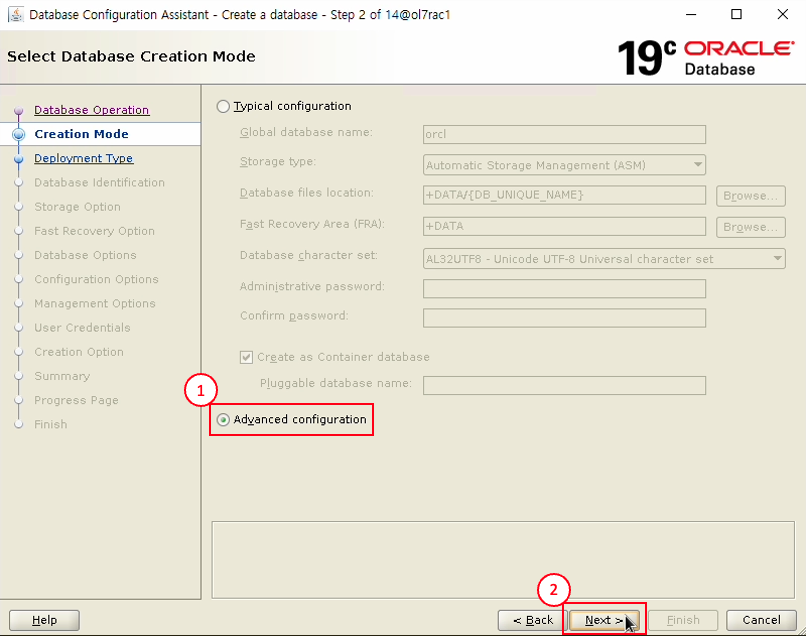
Task: Cancel the database creation wizard
Action: coord(761,620)
